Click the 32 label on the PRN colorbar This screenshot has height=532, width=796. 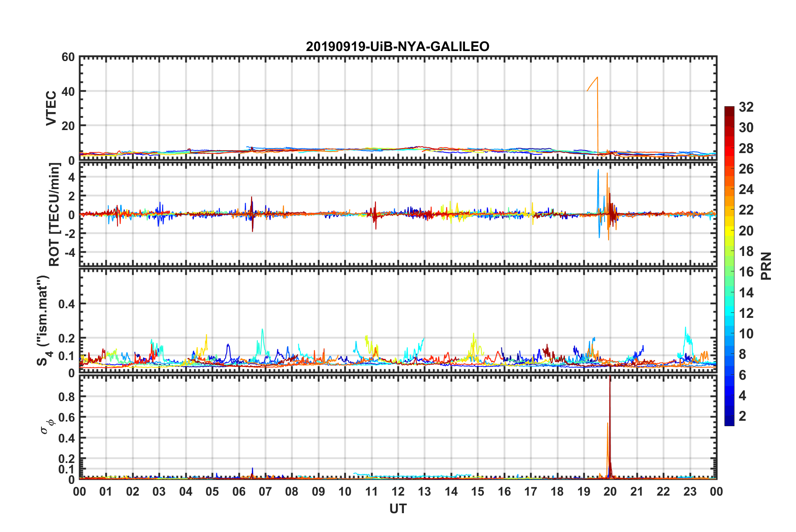click(x=746, y=107)
